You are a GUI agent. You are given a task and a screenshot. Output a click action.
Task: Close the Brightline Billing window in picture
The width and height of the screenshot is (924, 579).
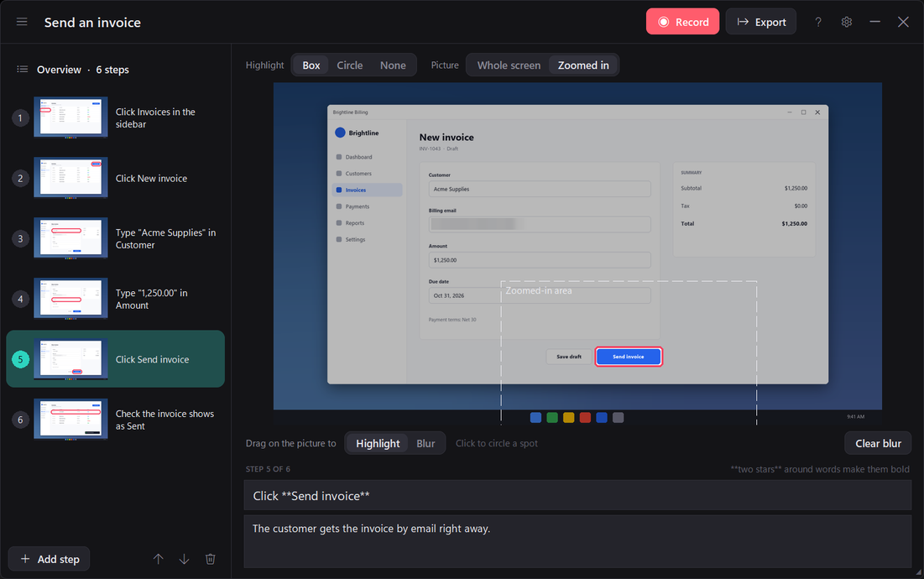(817, 112)
